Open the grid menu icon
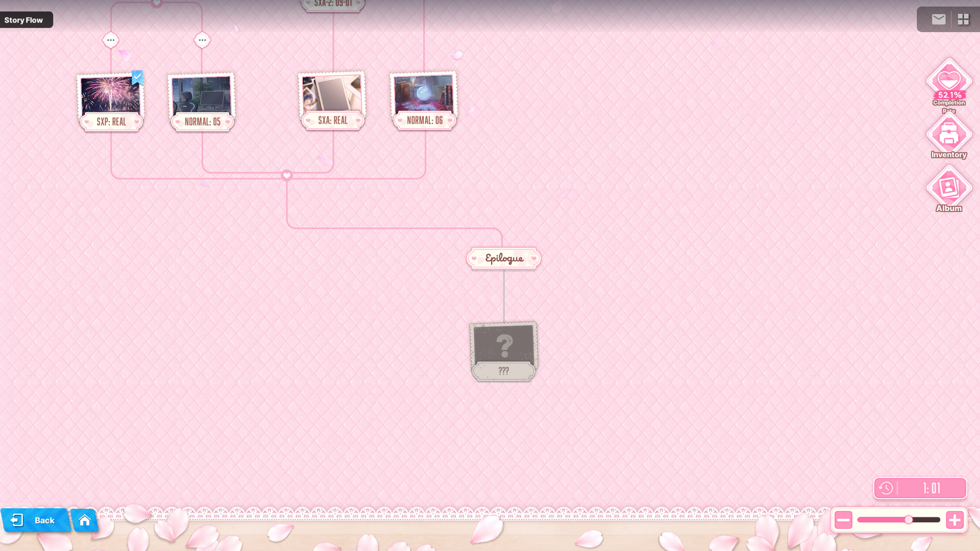980x551 pixels. click(963, 19)
